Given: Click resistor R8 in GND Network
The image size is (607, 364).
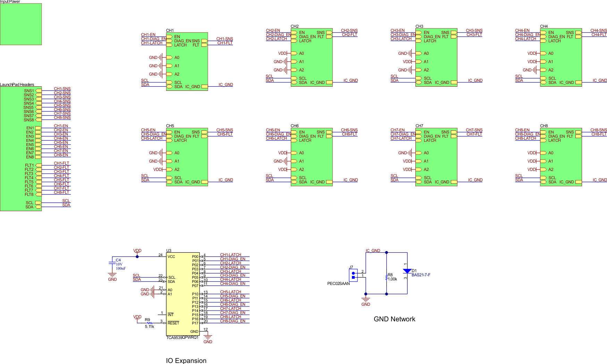Looking at the screenshot, I should click(x=386, y=277).
